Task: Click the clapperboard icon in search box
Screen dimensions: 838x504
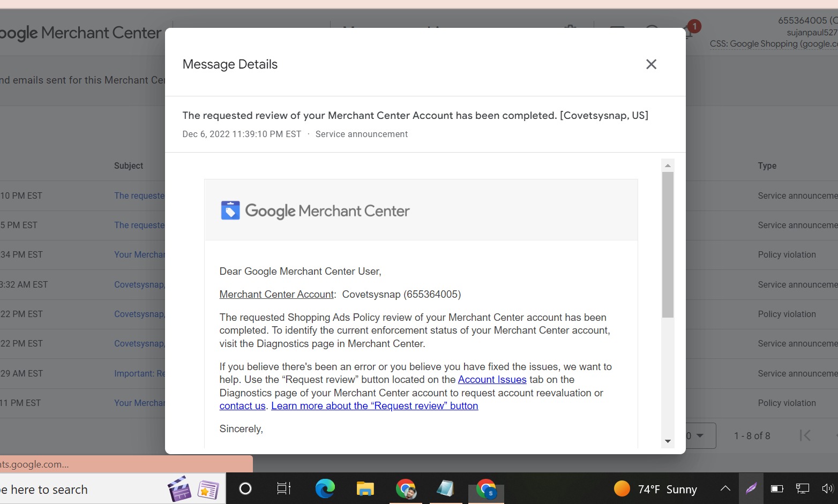Action: click(179, 488)
